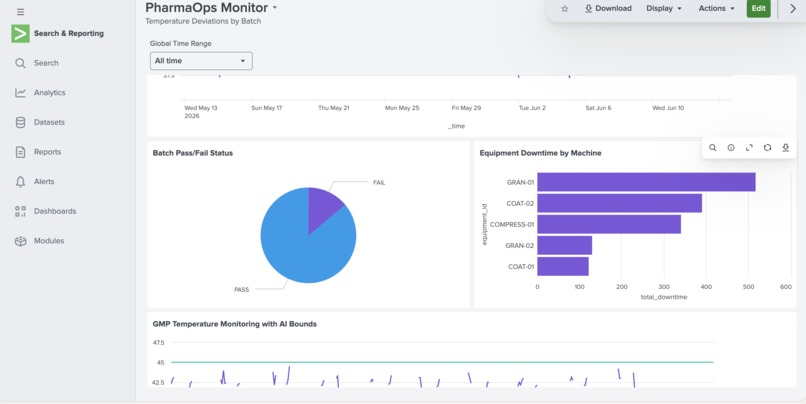Go to Dashboards in sidebar
806x404 pixels.
55,211
